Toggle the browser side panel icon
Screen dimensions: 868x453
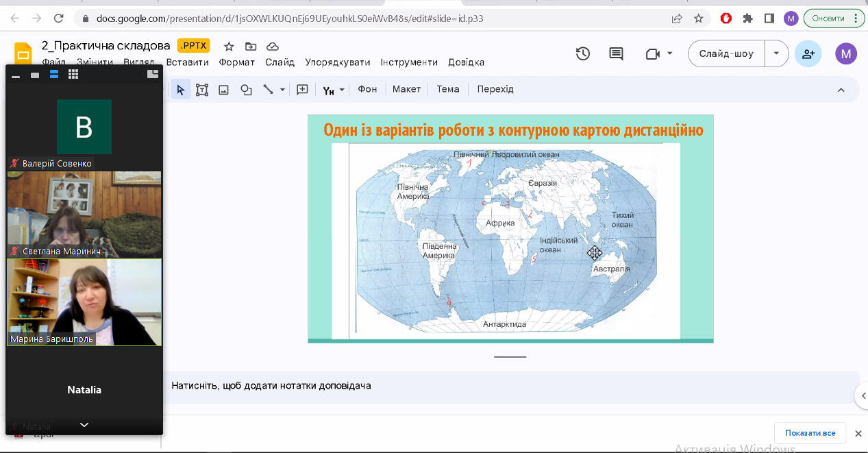[769, 19]
